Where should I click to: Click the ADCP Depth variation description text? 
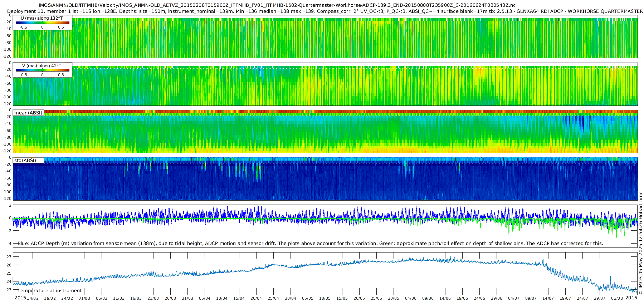click(310, 244)
